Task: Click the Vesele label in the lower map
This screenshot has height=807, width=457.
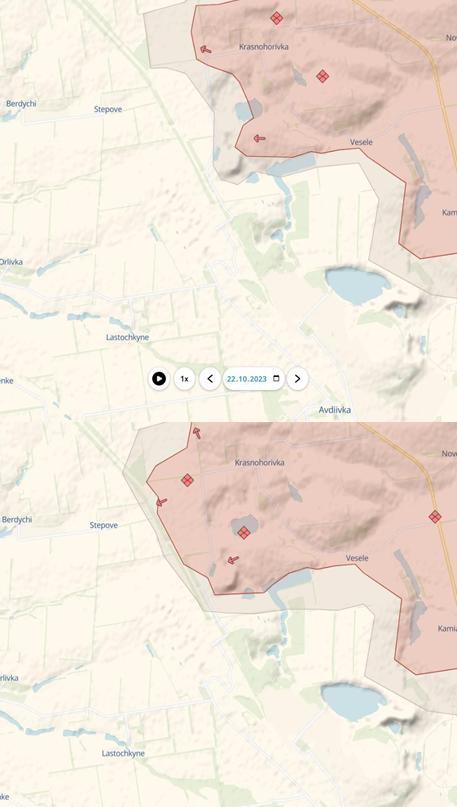Action: [357, 558]
